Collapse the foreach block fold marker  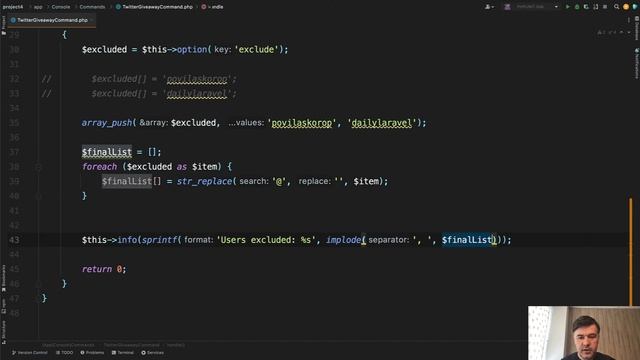click(38, 167)
